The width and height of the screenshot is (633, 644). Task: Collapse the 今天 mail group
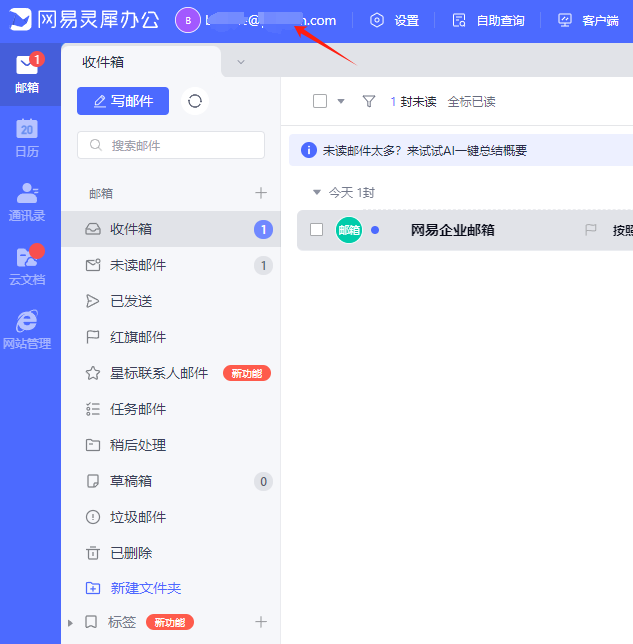[317, 192]
